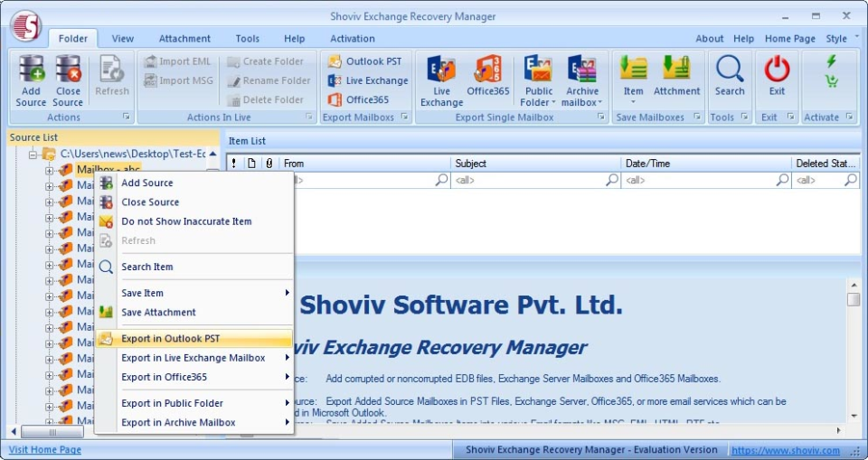Click the Subject filter input field

click(x=535, y=180)
